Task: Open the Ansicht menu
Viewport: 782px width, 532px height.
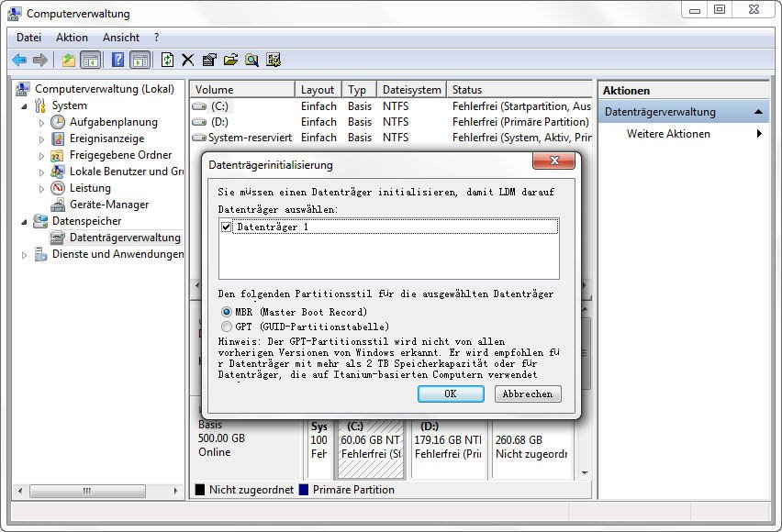Action: click(x=120, y=38)
